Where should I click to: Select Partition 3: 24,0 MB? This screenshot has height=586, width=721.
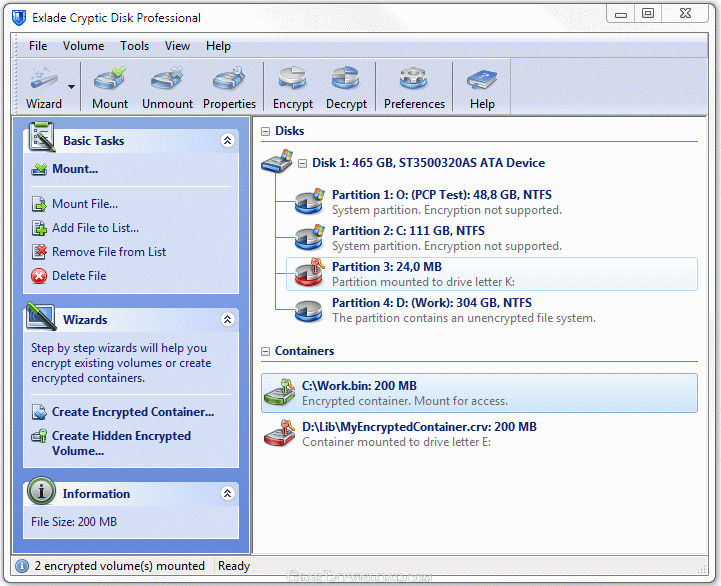[x=492, y=274]
